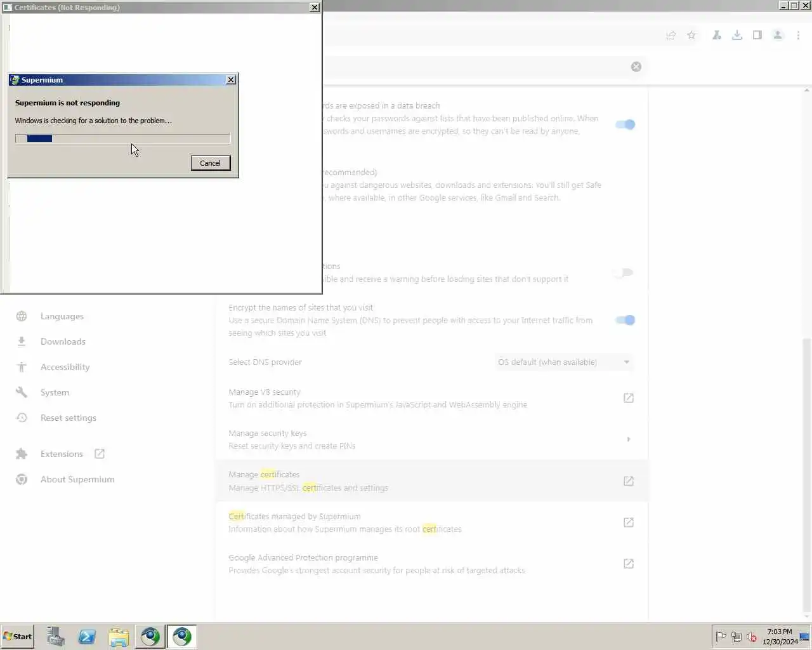
Task: Launch PowerShell from the taskbar
Action: click(87, 637)
